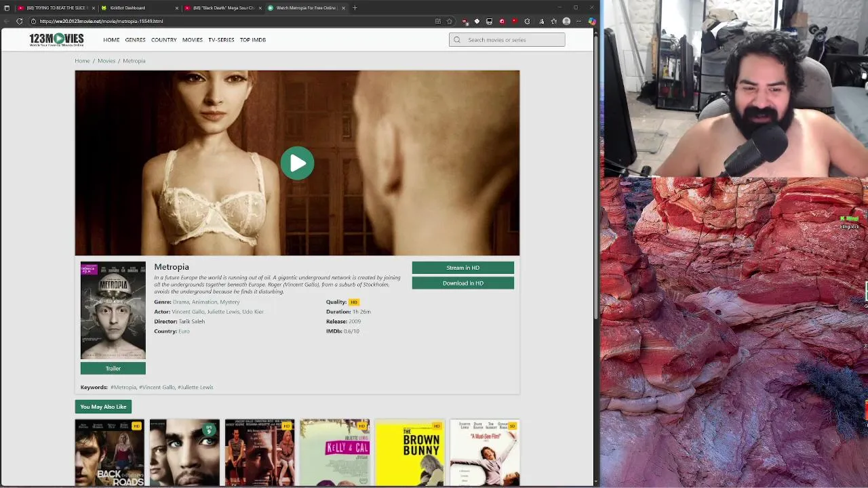Go to Movies breadcrumb

[106, 61]
